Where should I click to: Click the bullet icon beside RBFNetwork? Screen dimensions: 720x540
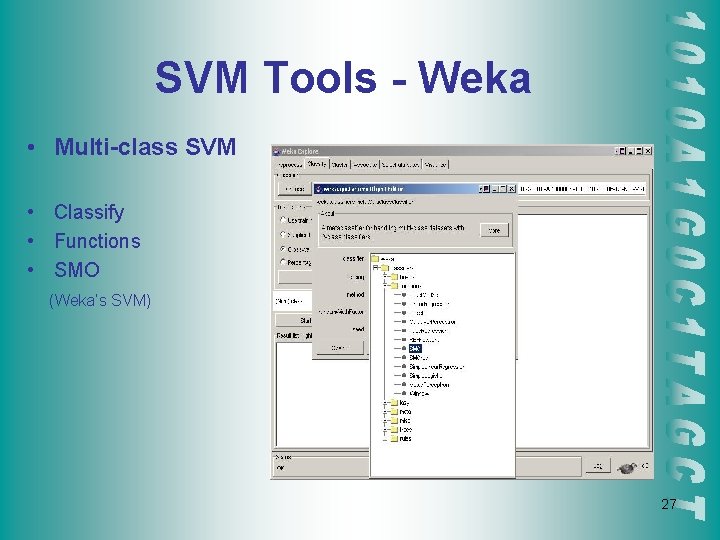pyautogui.click(x=404, y=340)
